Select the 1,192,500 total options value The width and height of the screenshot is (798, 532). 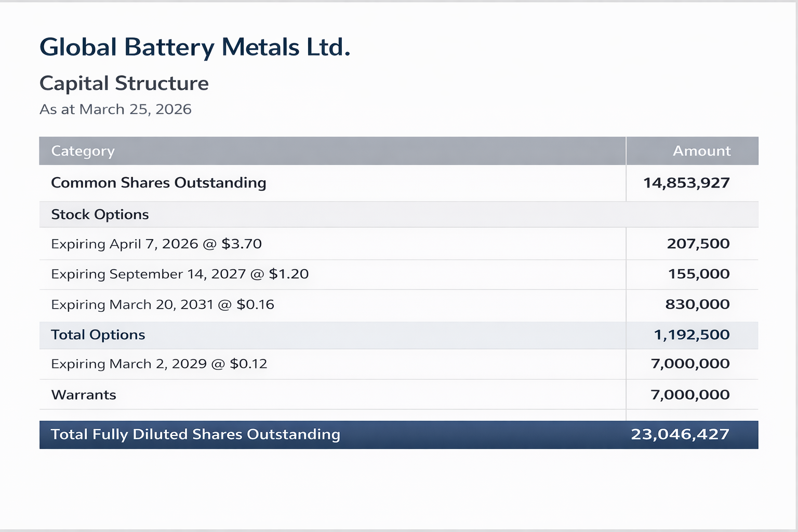691,335
